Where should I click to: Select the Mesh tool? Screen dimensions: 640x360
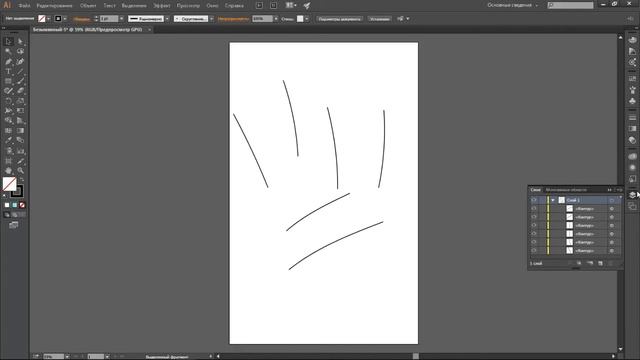pos(8,131)
